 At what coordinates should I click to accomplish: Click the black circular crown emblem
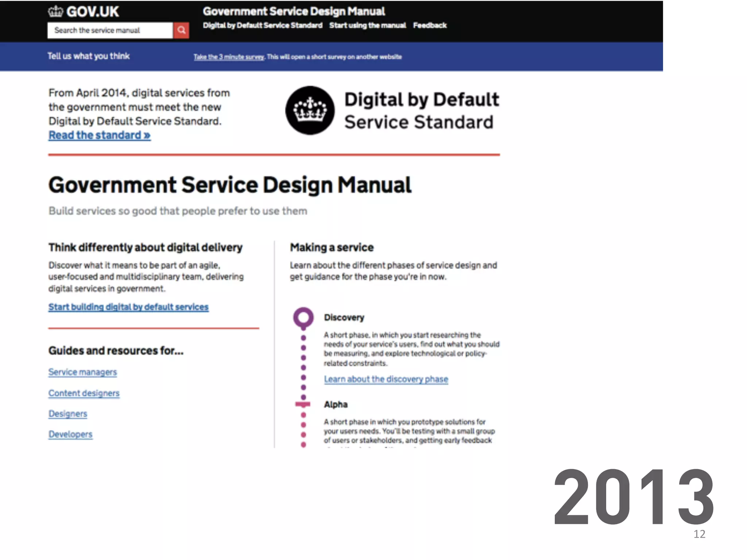tap(310, 110)
